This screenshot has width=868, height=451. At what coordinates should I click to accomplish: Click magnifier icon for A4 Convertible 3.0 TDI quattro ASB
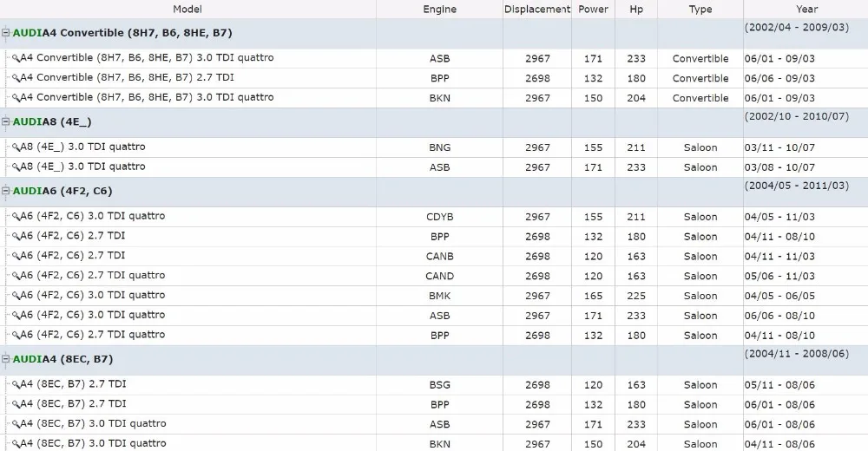(16, 58)
